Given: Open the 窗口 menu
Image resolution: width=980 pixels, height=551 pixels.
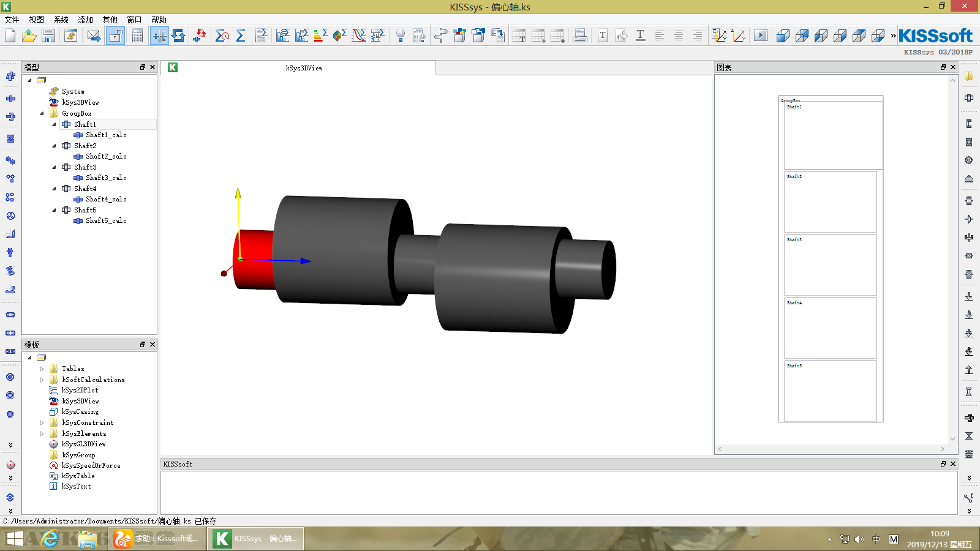Looking at the screenshot, I should pos(134,20).
